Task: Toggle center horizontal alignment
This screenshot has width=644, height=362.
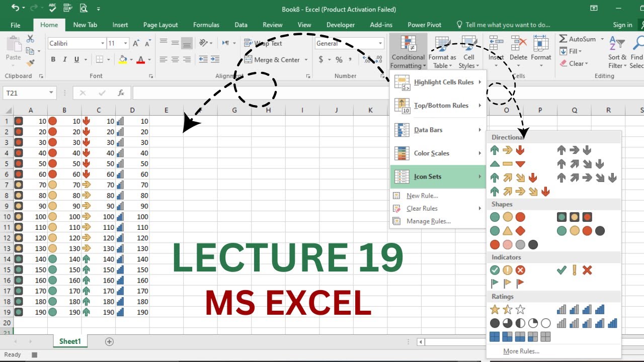Action: click(x=175, y=59)
